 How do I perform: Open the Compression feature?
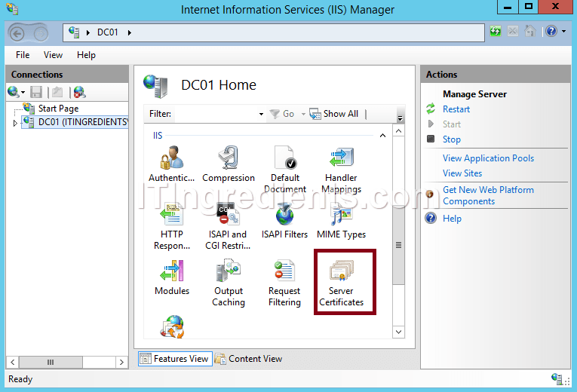coord(228,164)
